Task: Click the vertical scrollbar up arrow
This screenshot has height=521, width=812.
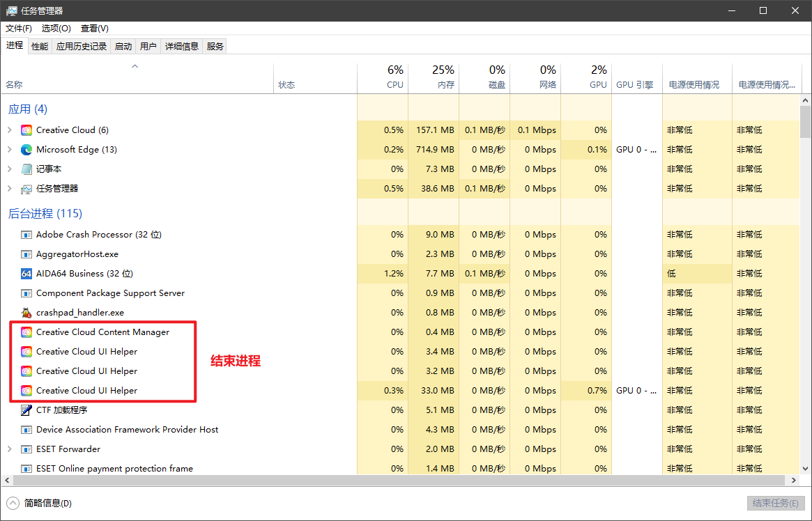Action: click(x=805, y=100)
